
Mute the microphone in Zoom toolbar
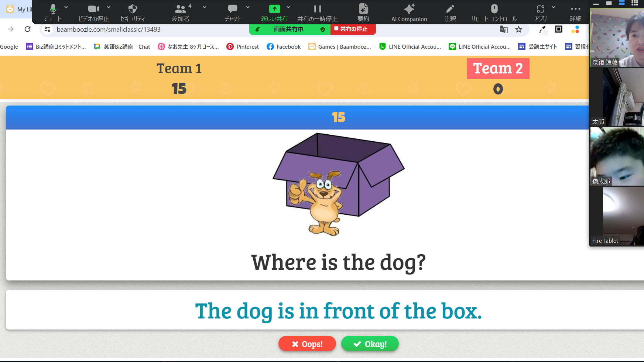coord(53,9)
